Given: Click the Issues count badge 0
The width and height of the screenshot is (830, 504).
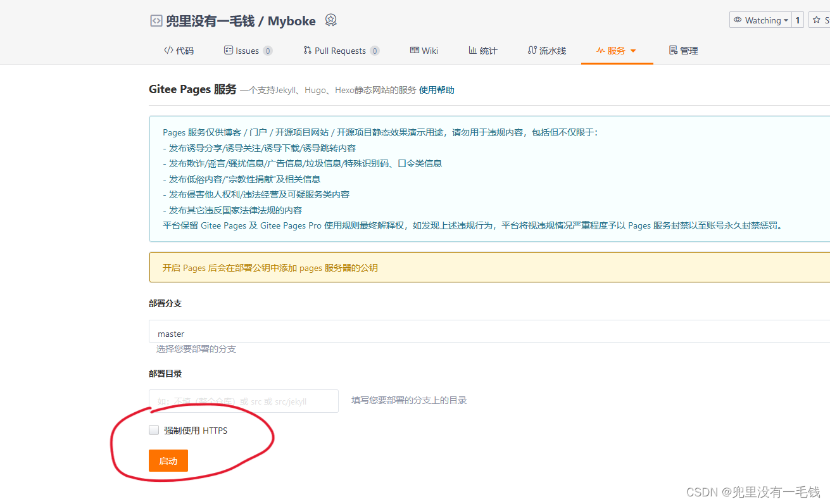Looking at the screenshot, I should (x=268, y=51).
